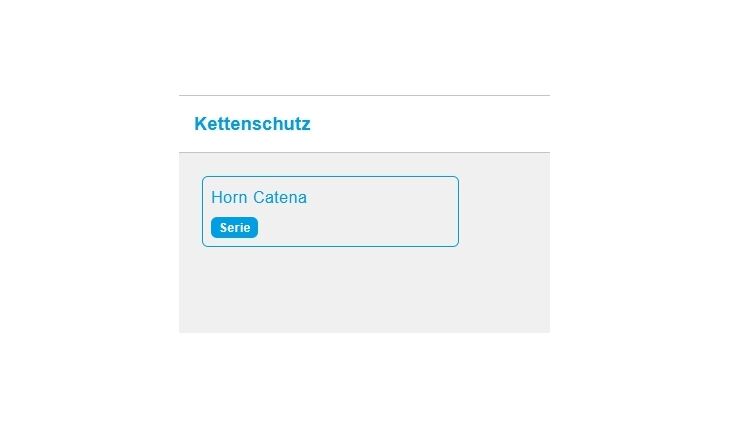Click the outlined Horn Catena box

click(330, 211)
